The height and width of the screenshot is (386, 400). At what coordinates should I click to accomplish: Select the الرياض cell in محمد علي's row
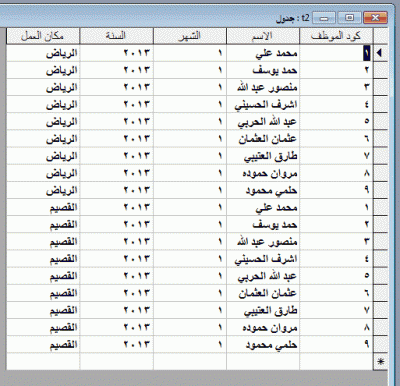coord(43,53)
